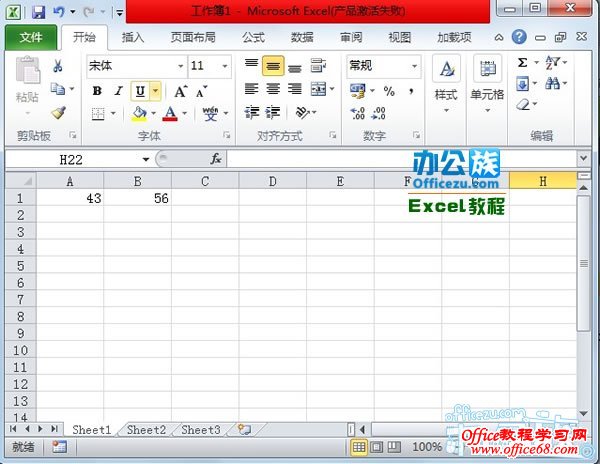Screen dimensions: 600x464
Task: Click the AutoSum sigma icon
Action: [522, 62]
